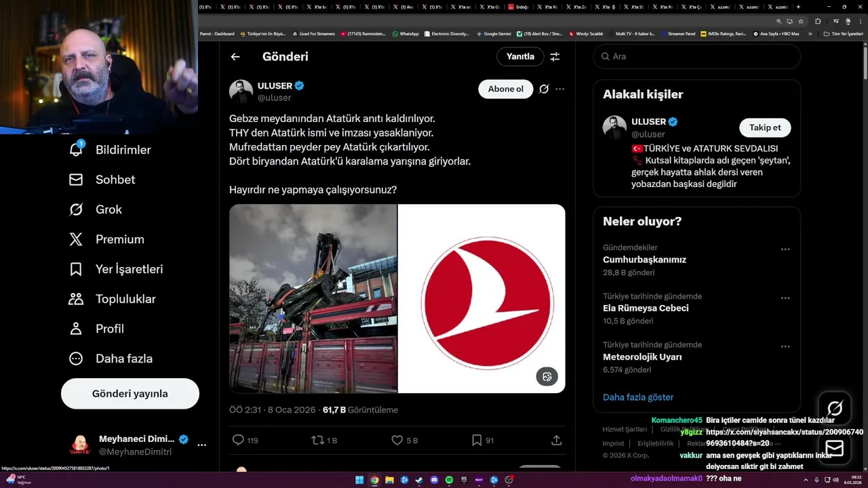This screenshot has width=868, height=488.
Task: Open Tüm Yer İşaretleri bookmarks folder
Action: tap(843, 34)
